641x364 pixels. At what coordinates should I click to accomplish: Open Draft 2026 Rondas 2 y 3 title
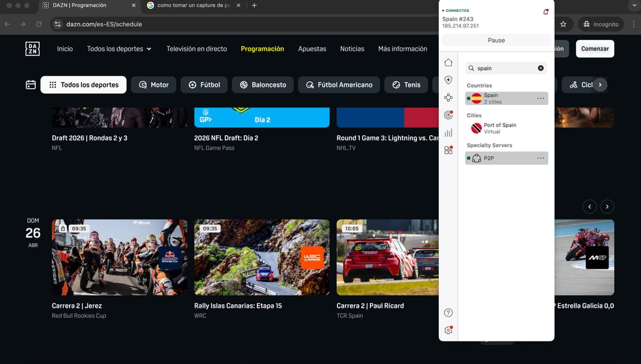(90, 138)
